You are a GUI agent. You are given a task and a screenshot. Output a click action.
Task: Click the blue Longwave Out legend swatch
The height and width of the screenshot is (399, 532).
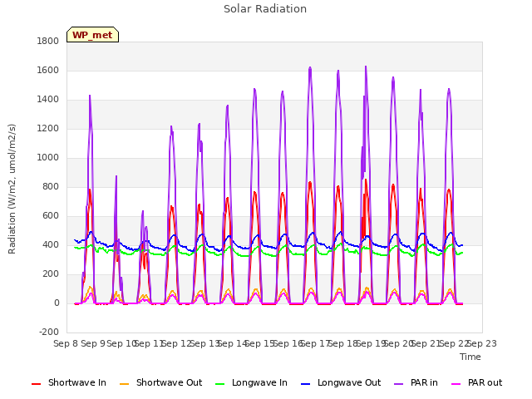pyautogui.click(x=306, y=384)
